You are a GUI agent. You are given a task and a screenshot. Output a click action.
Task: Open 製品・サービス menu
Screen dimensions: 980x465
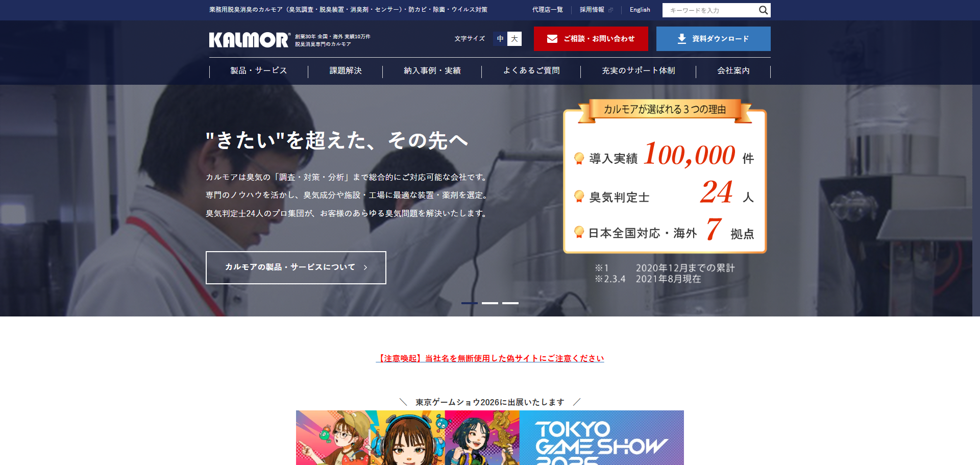259,70
